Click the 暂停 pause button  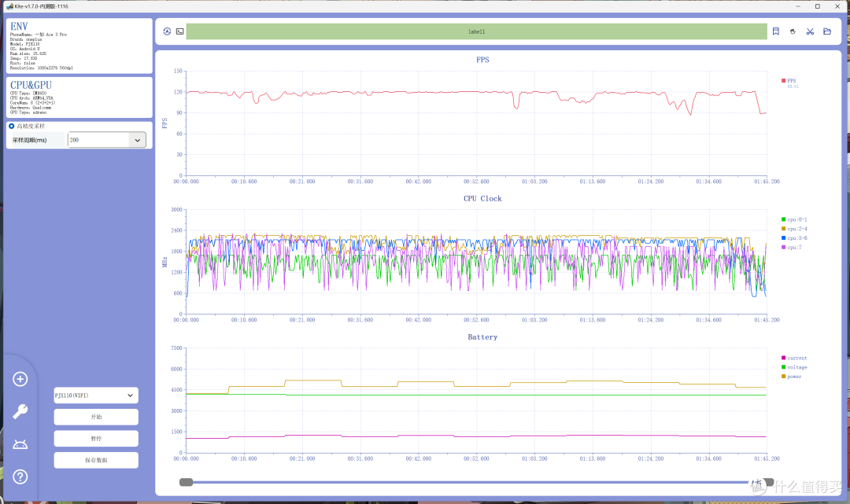(96, 439)
